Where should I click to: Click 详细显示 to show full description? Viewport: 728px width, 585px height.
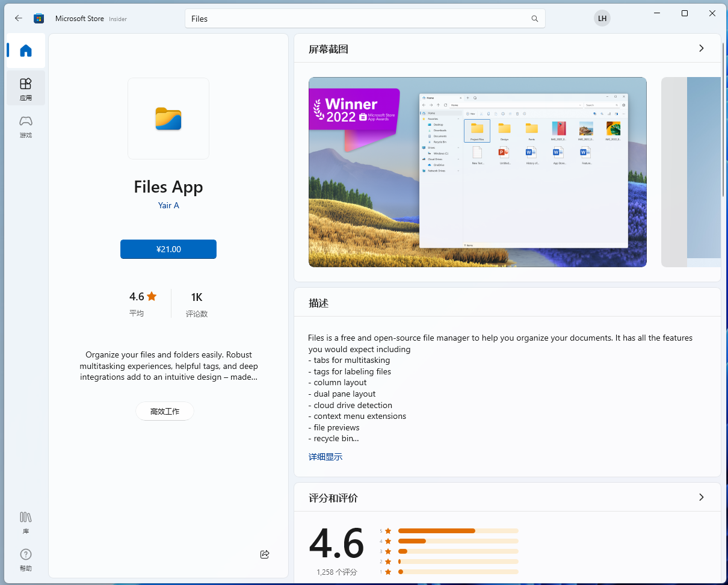tap(325, 457)
